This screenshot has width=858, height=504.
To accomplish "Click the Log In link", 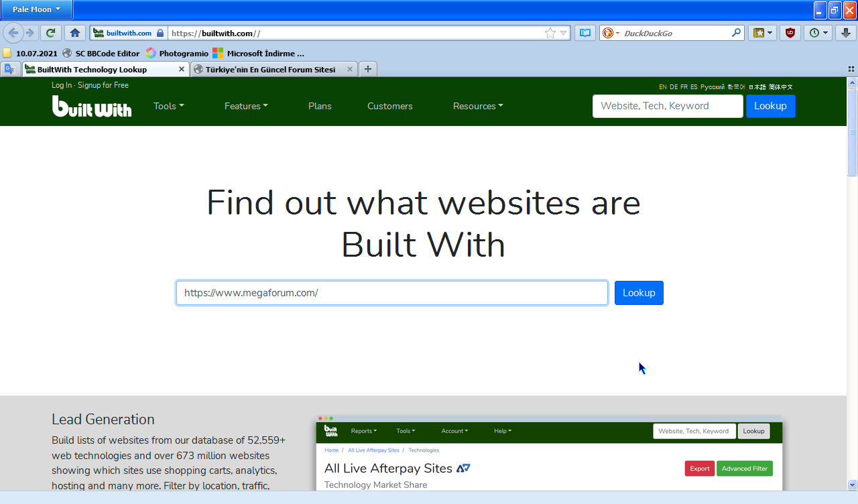I will (62, 85).
